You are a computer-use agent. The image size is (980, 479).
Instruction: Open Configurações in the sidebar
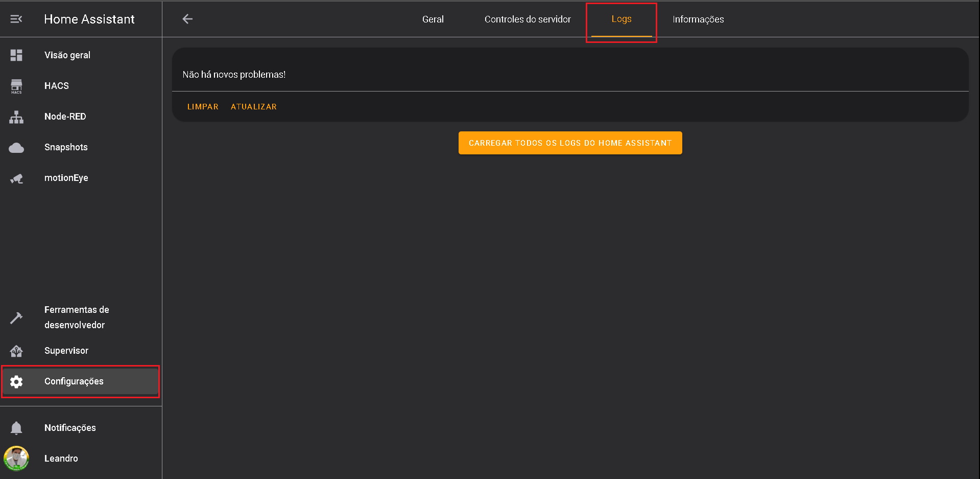[x=81, y=381]
